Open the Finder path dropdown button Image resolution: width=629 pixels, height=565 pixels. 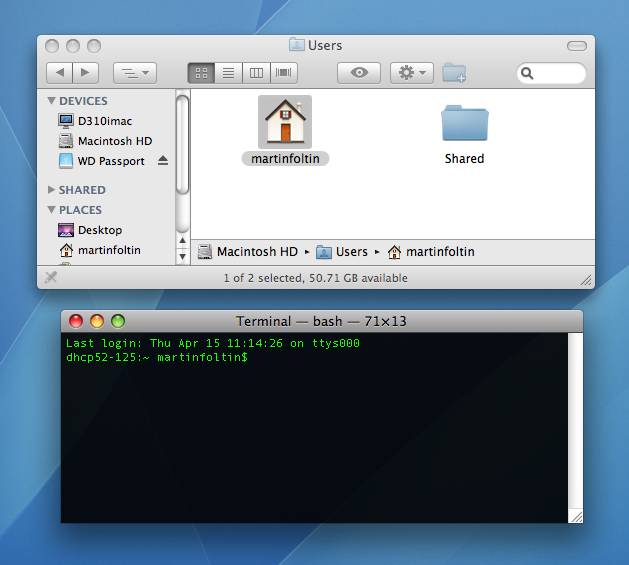tap(135, 73)
